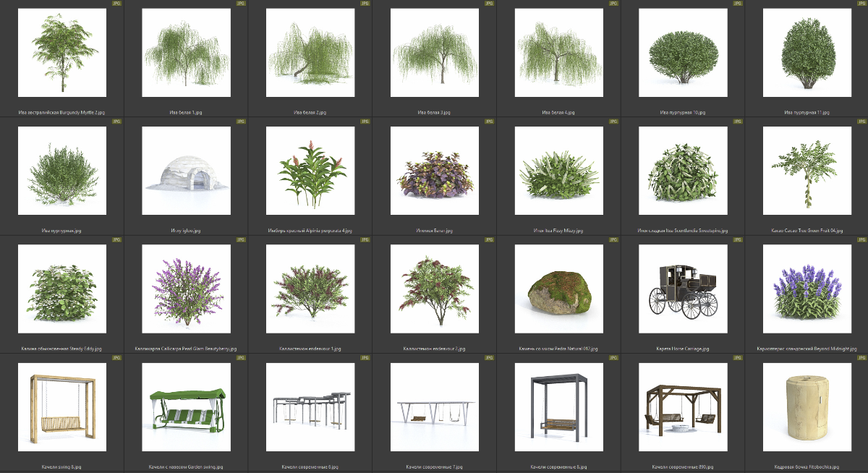Click the filename label 'Ива белая 3.jpg'
This screenshot has width=868, height=473.
(x=434, y=113)
